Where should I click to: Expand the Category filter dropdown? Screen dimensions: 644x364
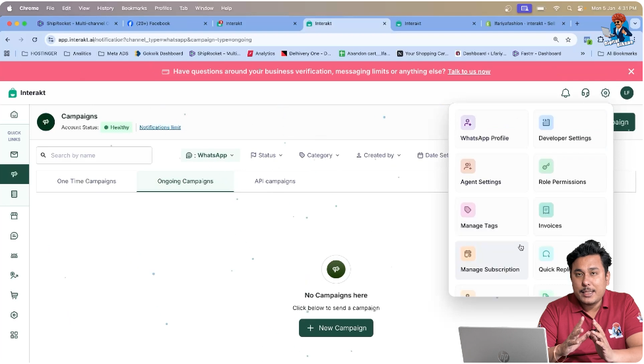coord(319,155)
